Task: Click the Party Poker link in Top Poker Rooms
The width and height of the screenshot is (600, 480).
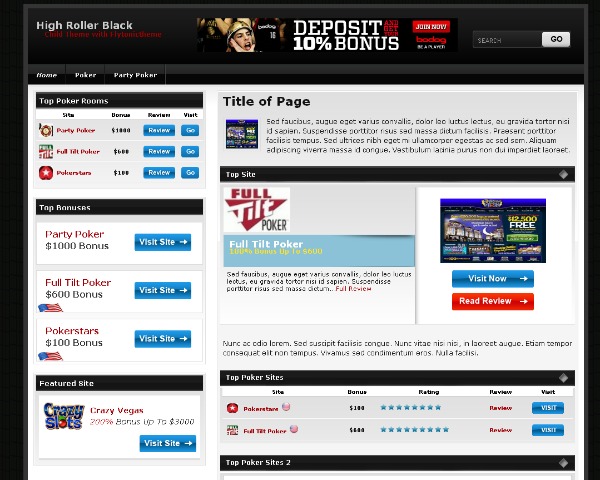Action: (x=75, y=130)
